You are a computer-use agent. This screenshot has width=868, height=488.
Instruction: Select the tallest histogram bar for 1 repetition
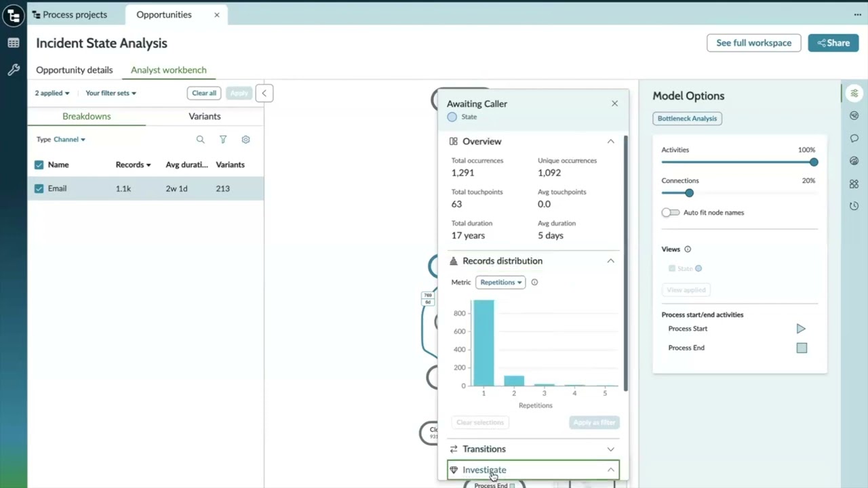[484, 343]
